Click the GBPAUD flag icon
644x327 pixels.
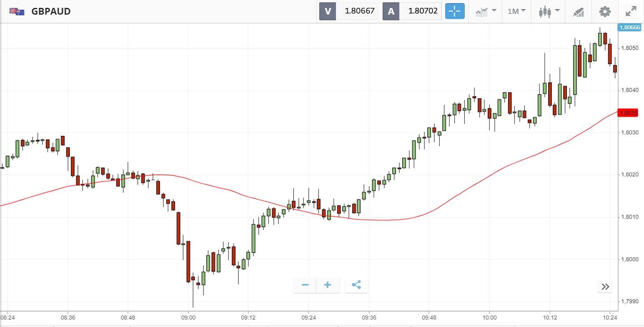coord(17,12)
